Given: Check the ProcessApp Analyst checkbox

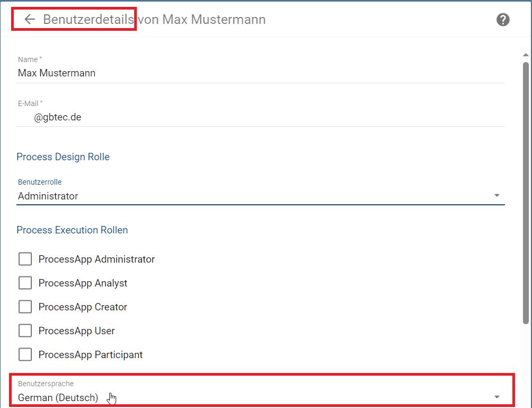Looking at the screenshot, I should (x=25, y=283).
